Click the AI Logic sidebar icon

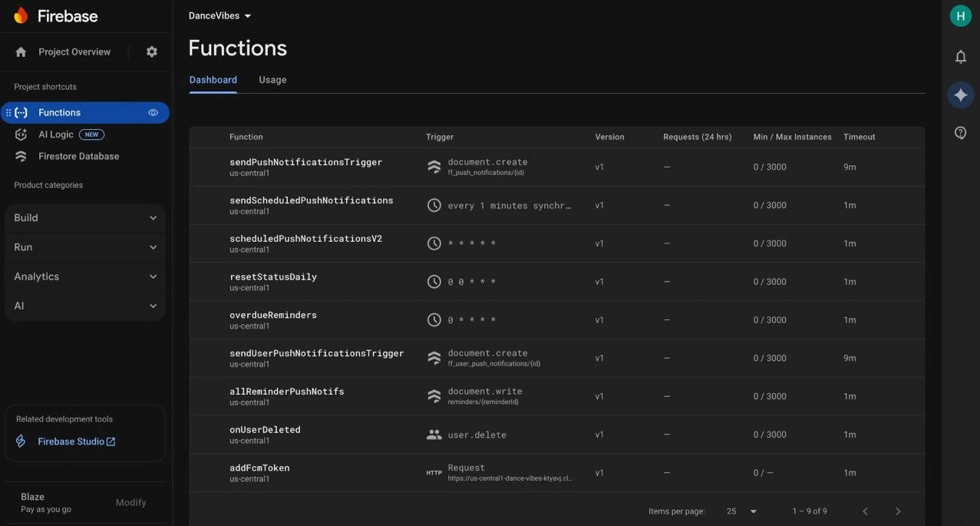click(x=21, y=134)
